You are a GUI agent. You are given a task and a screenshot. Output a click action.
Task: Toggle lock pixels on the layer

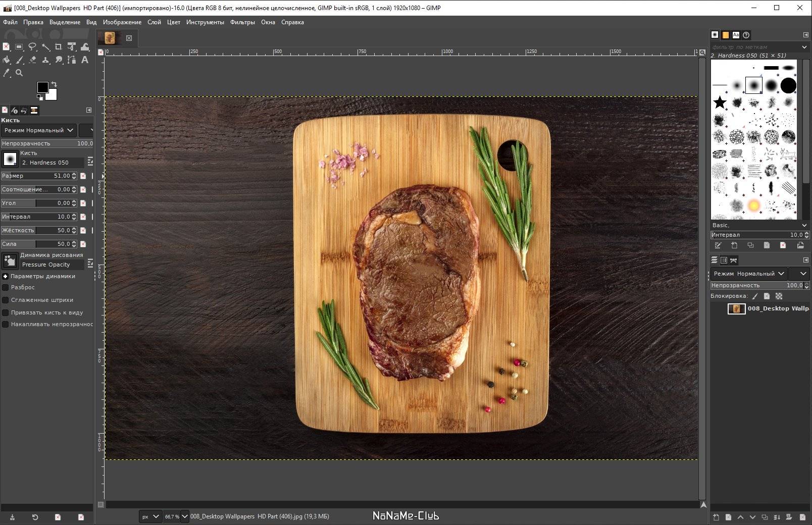click(x=755, y=296)
